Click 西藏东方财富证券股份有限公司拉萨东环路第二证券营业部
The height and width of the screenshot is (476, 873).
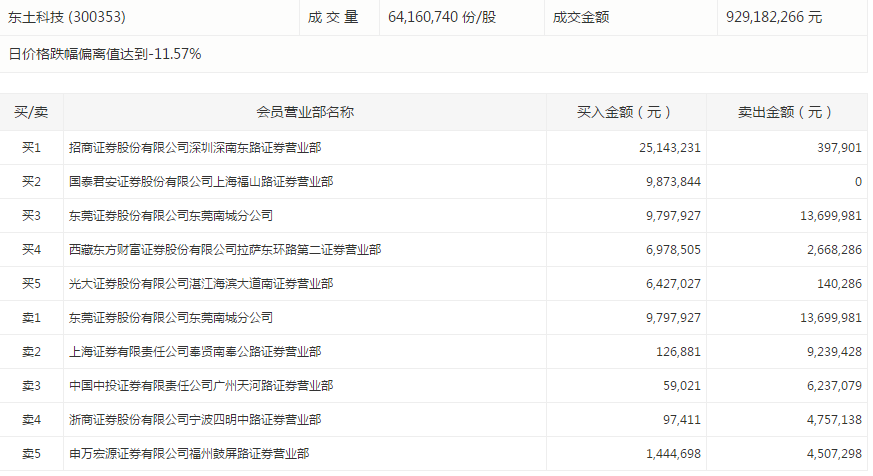point(225,249)
